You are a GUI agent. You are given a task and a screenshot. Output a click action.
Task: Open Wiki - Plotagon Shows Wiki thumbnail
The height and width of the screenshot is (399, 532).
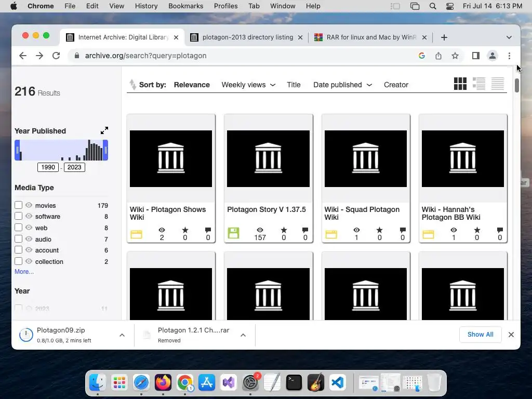(x=171, y=158)
